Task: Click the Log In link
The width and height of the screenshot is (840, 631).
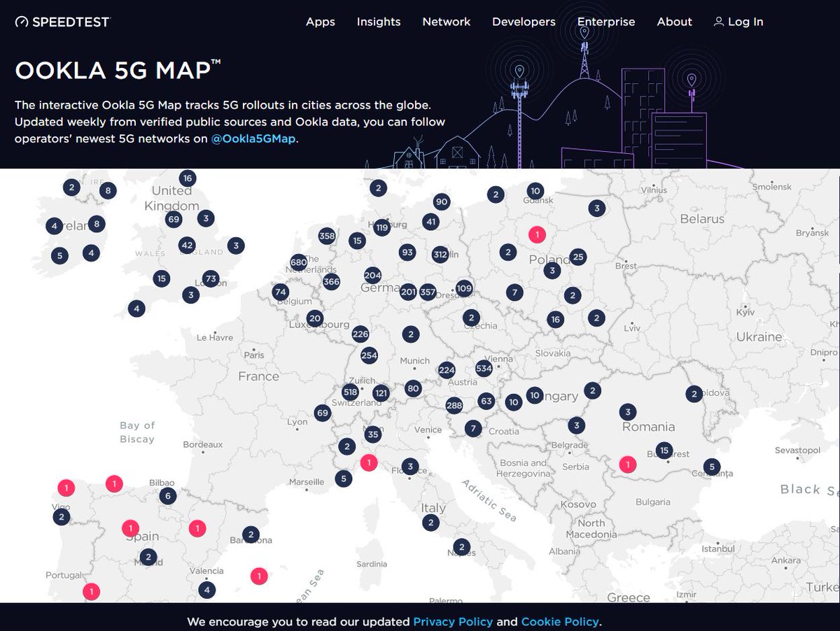Action: 738,22
